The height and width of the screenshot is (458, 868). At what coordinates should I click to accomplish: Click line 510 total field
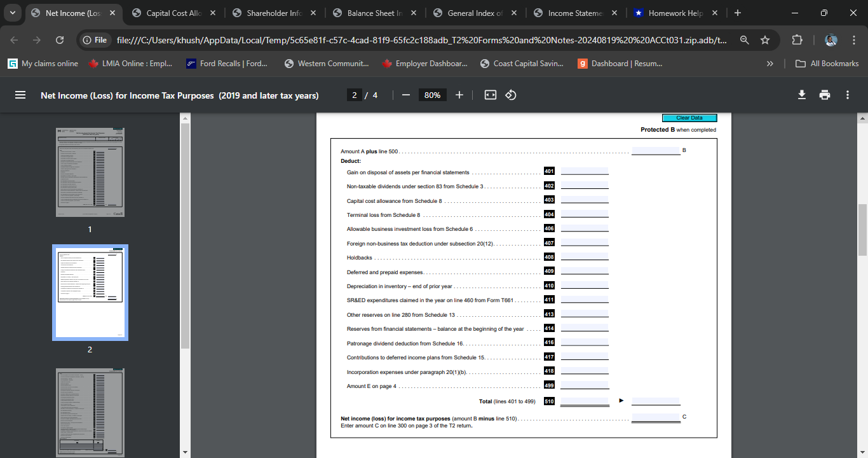(x=585, y=401)
